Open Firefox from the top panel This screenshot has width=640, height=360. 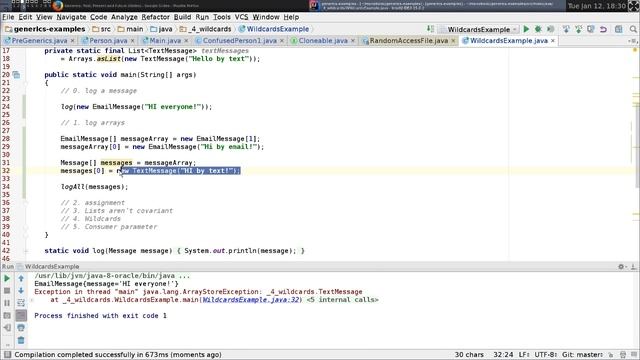click(x=58, y=5)
